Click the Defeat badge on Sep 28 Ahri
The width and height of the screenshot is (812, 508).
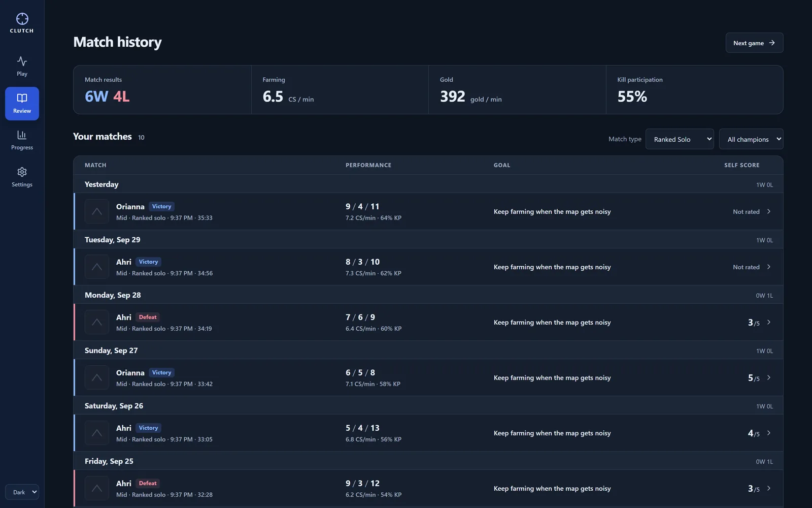coord(148,317)
